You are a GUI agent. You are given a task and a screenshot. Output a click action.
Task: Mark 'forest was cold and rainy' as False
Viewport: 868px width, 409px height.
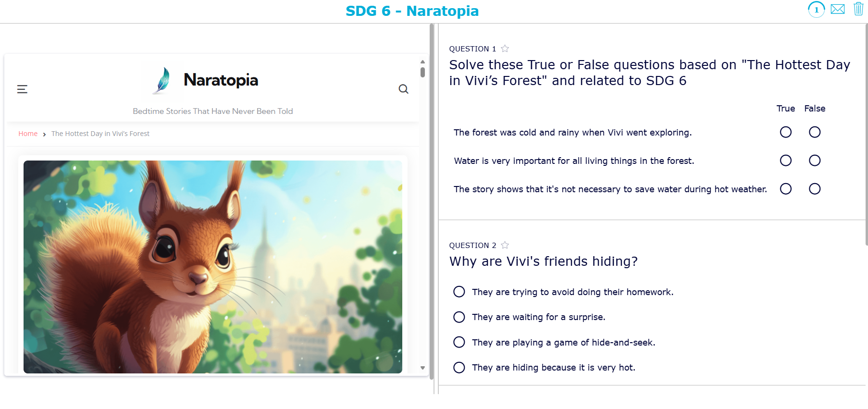tap(814, 132)
